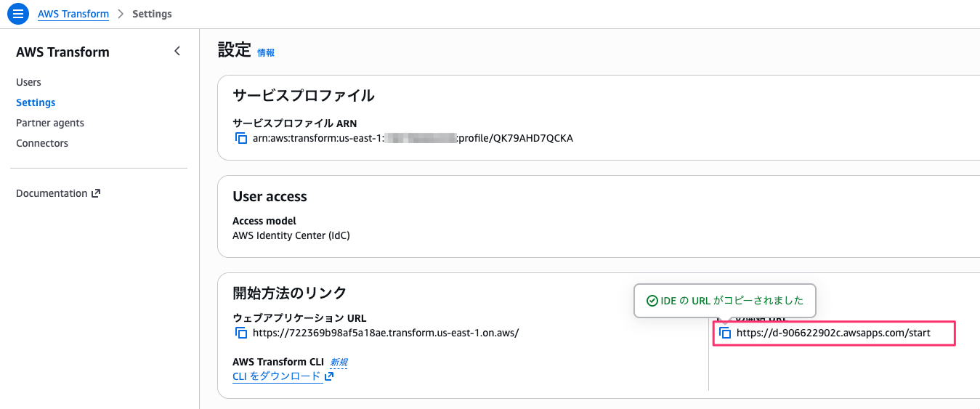
Task: Click the 新規 badge next to AWS Transform CLI
Action: (339, 362)
